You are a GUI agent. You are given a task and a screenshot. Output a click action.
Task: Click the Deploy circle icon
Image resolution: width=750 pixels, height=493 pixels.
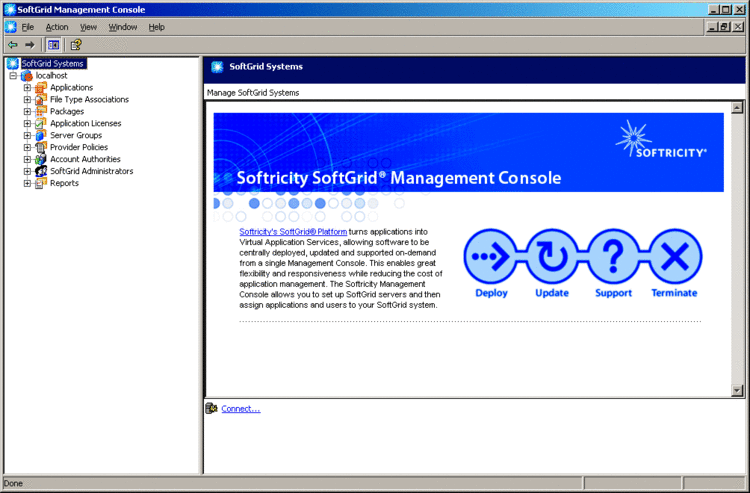491,258
